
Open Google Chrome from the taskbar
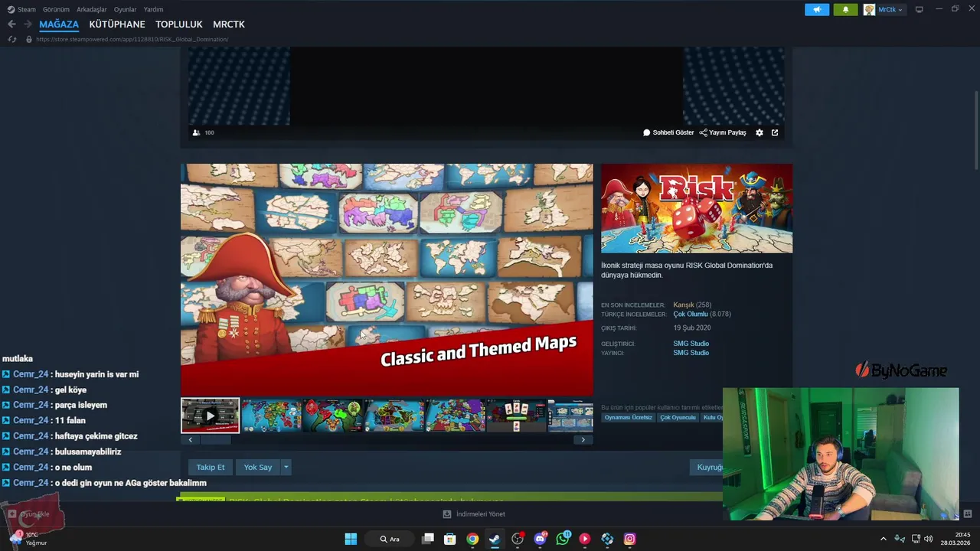pyautogui.click(x=472, y=539)
